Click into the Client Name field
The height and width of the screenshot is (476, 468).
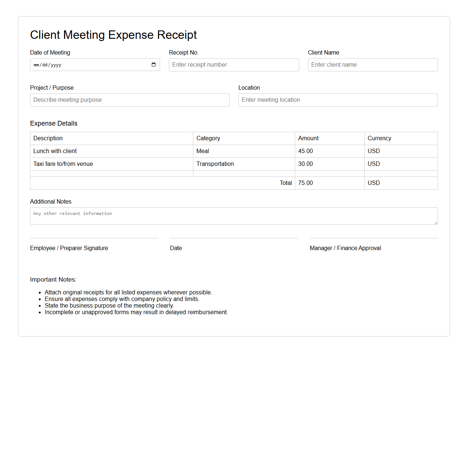pyautogui.click(x=372, y=65)
